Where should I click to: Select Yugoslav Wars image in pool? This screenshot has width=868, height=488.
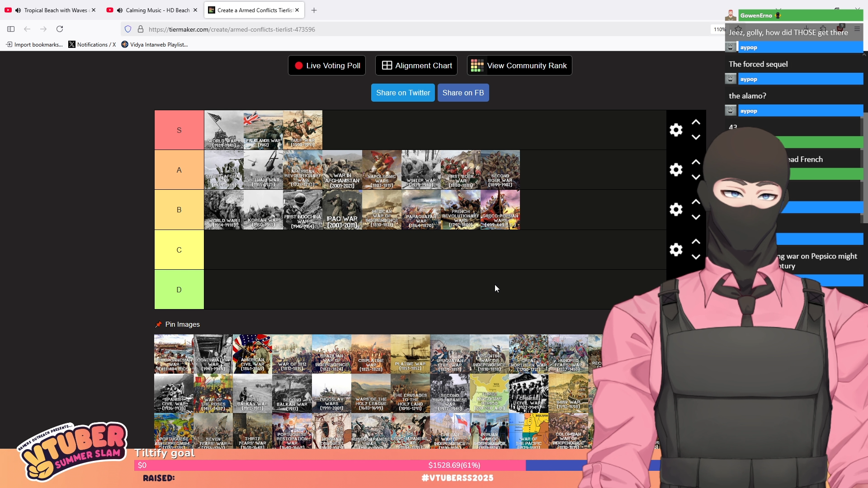[x=331, y=393]
